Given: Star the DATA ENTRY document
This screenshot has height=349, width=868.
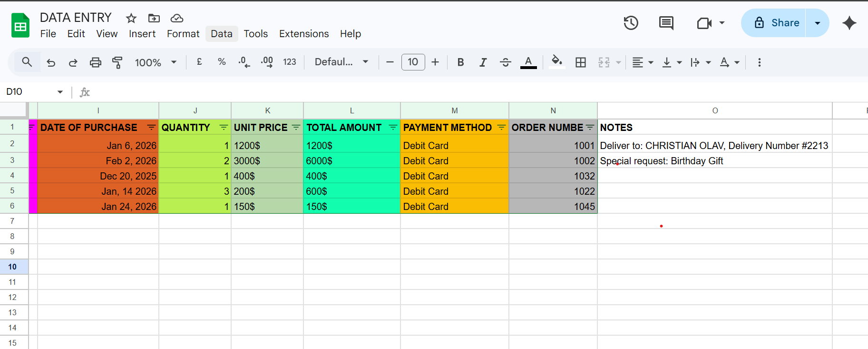Looking at the screenshot, I should (131, 18).
